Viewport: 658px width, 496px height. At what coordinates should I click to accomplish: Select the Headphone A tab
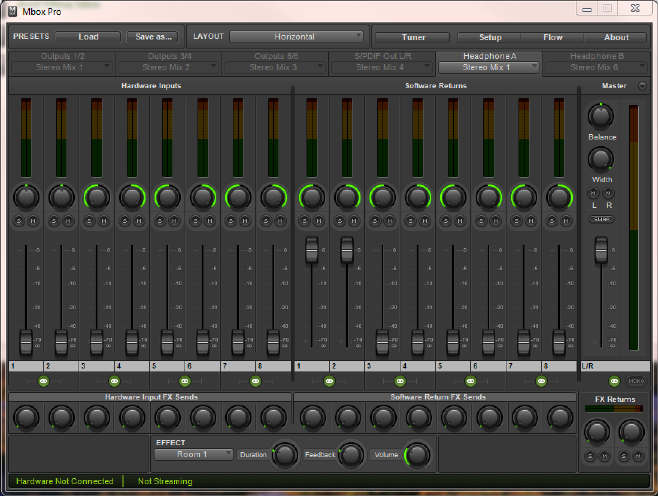[490, 56]
